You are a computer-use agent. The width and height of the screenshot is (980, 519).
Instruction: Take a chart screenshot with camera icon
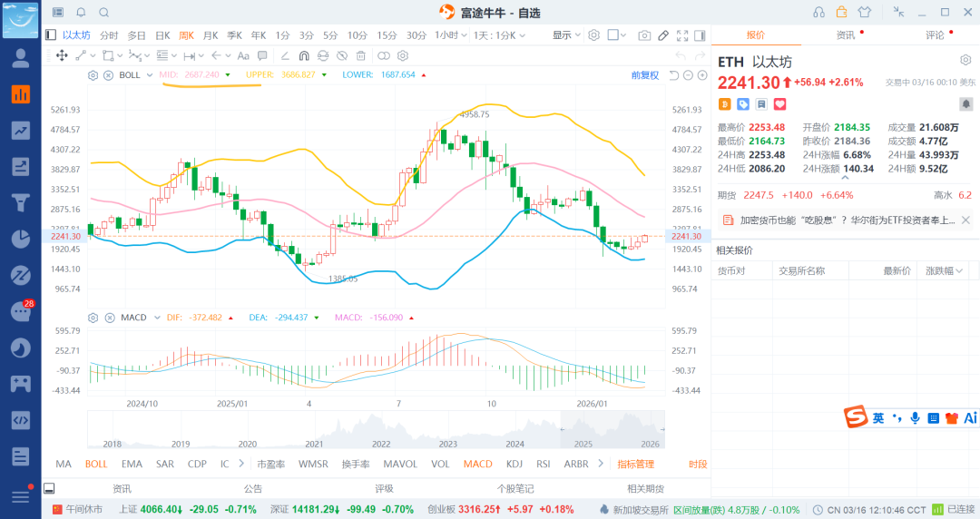pos(644,35)
